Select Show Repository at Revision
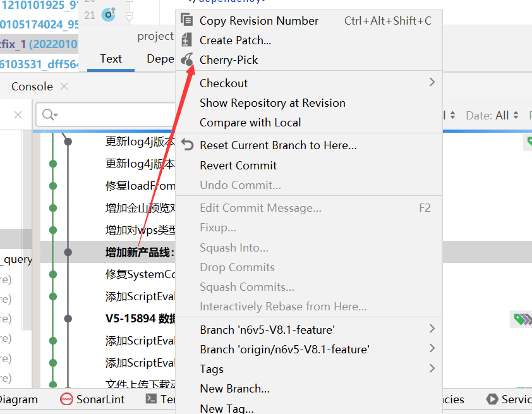Viewport: 532px width, 414px height. pos(272,103)
